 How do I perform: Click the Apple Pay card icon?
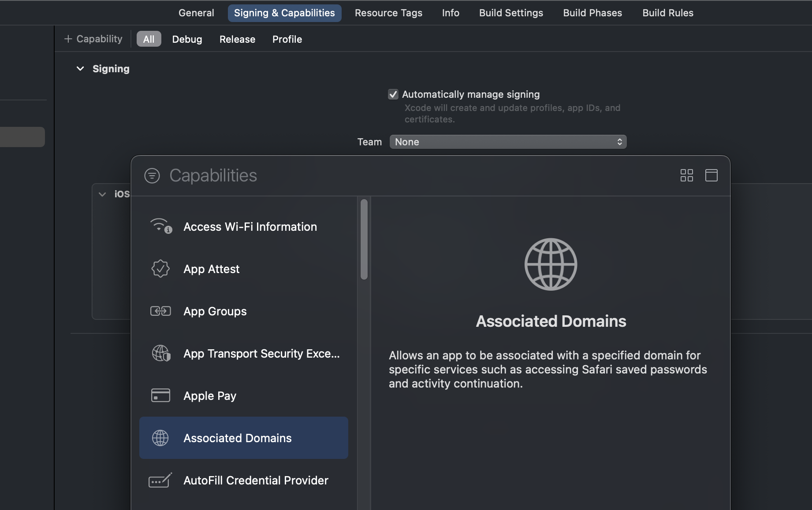click(160, 395)
